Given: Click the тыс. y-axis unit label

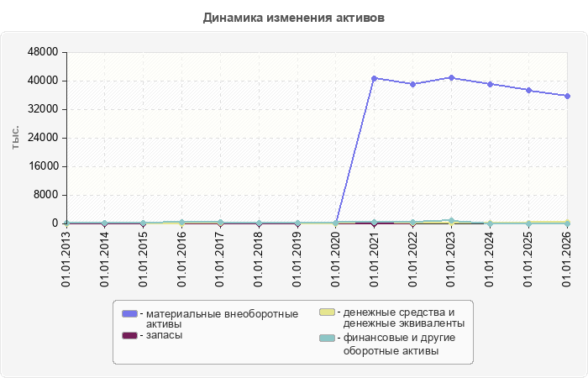Looking at the screenshot, I should tap(15, 138).
